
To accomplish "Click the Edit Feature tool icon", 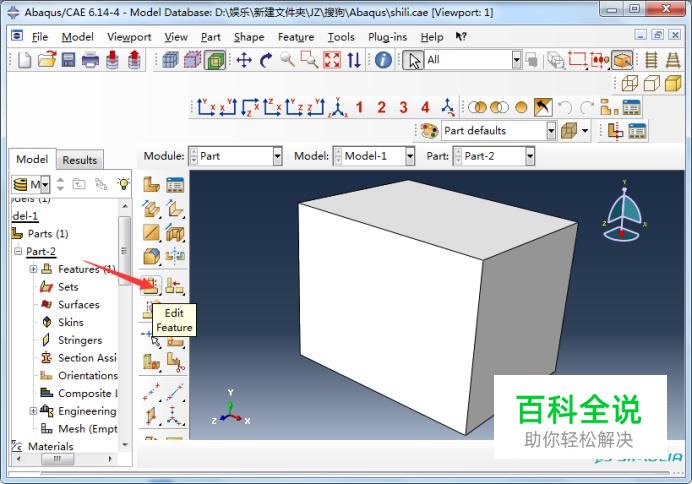I will pos(151,285).
